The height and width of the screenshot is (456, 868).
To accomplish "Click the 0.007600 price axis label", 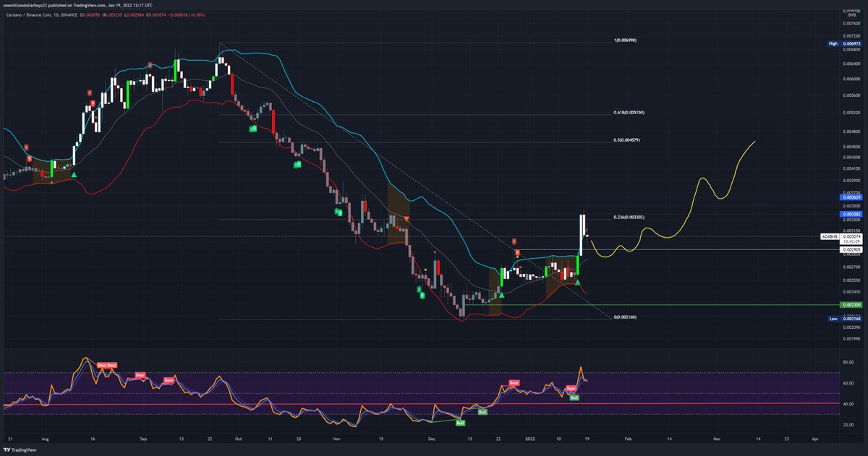I will point(852,24).
